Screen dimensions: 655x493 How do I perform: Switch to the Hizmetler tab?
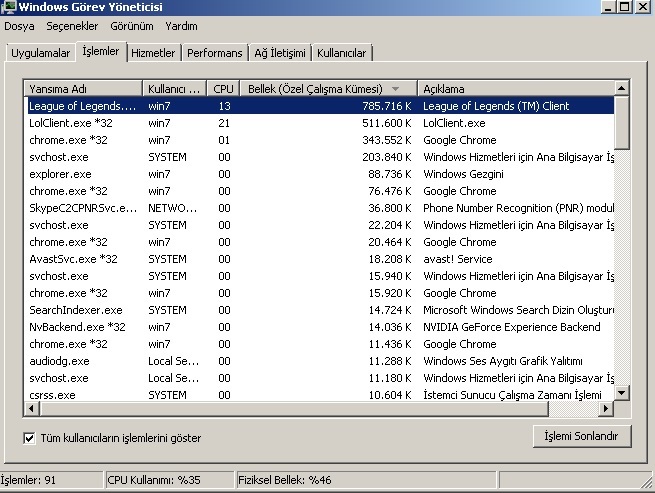point(153,52)
